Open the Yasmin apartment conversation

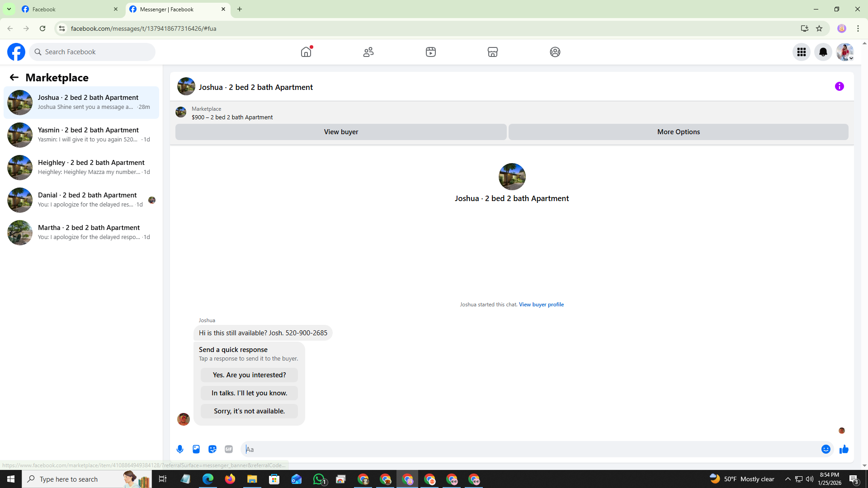[81, 135]
